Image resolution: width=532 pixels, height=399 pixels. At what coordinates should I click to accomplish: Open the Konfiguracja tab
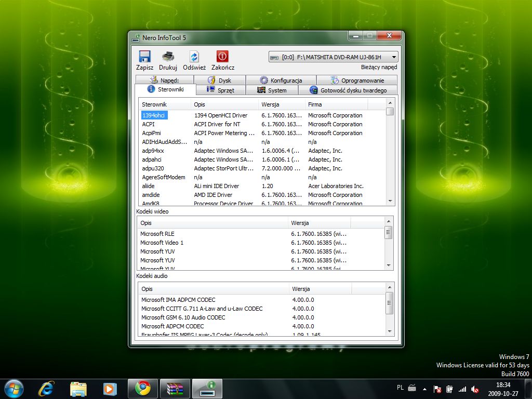281,80
